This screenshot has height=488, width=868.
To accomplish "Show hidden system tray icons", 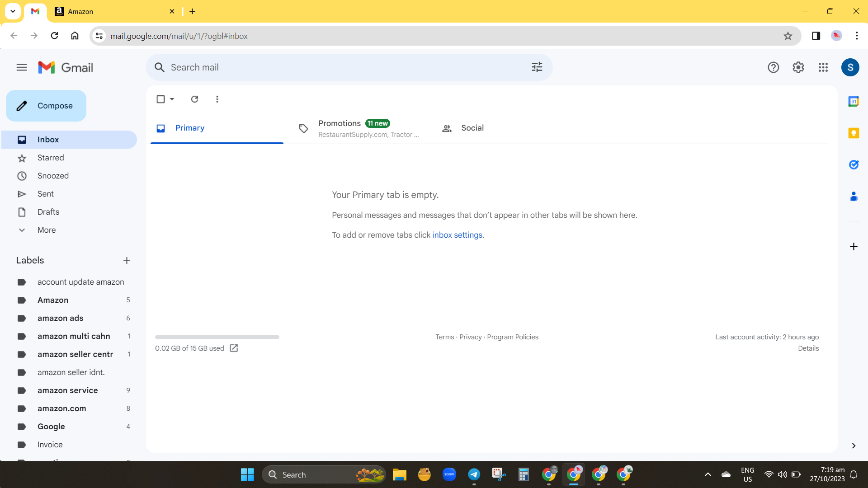I will [708, 474].
